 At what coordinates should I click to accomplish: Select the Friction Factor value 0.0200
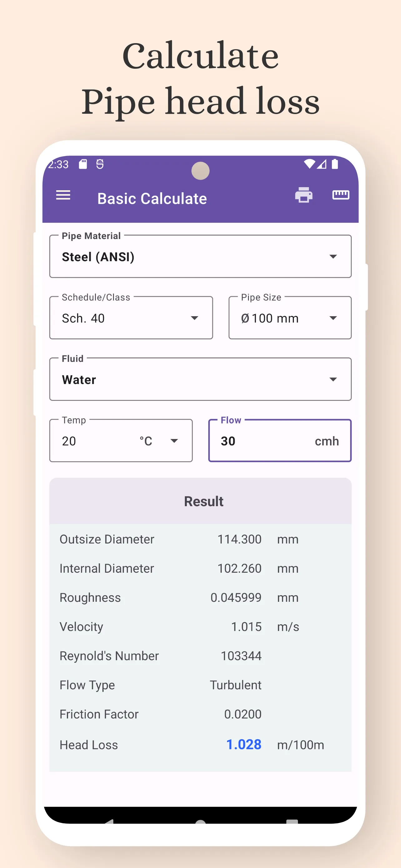pos(243,714)
